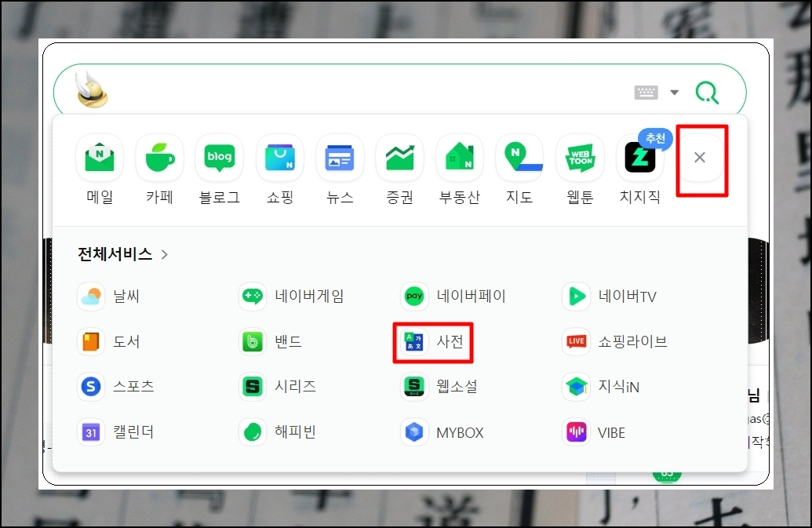Open the Band (밴드) service
This screenshot has height=528, width=812.
pyautogui.click(x=271, y=342)
